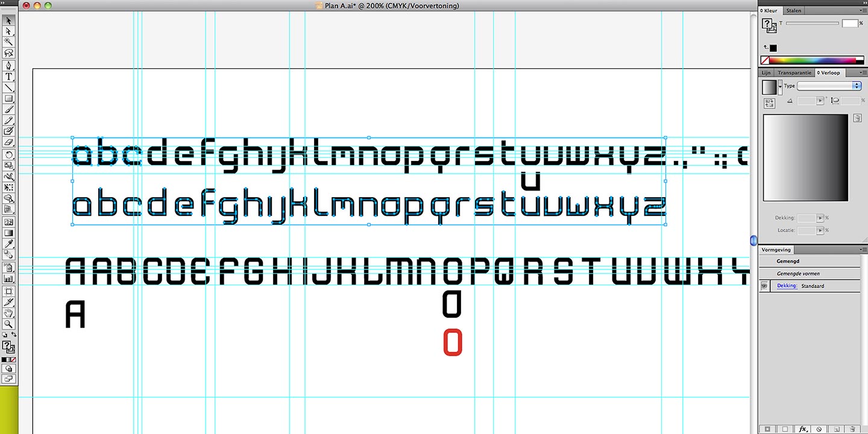Select the Rectangle tool
Viewport: 868px width, 434px height.
coord(9,98)
